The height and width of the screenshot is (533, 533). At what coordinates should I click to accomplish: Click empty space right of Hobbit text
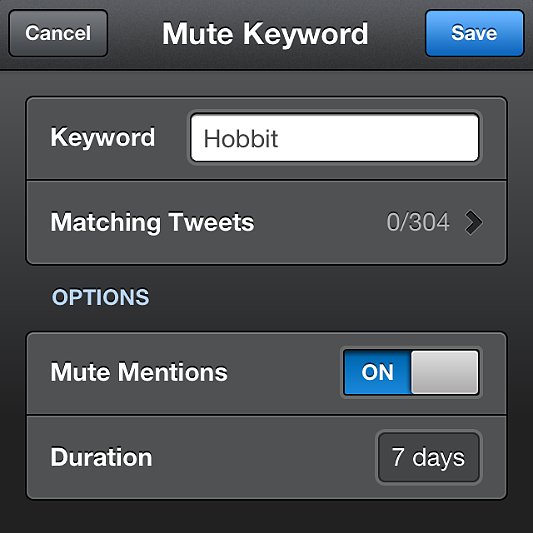[x=377, y=138]
